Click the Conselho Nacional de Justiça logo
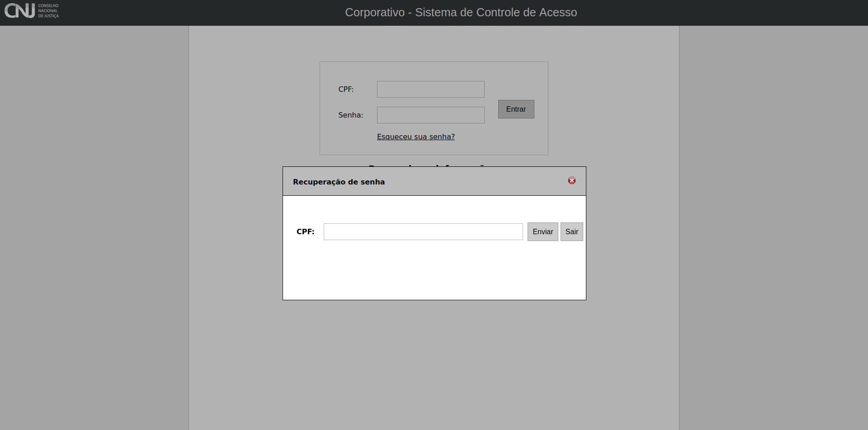This screenshot has height=430, width=868. [x=31, y=11]
